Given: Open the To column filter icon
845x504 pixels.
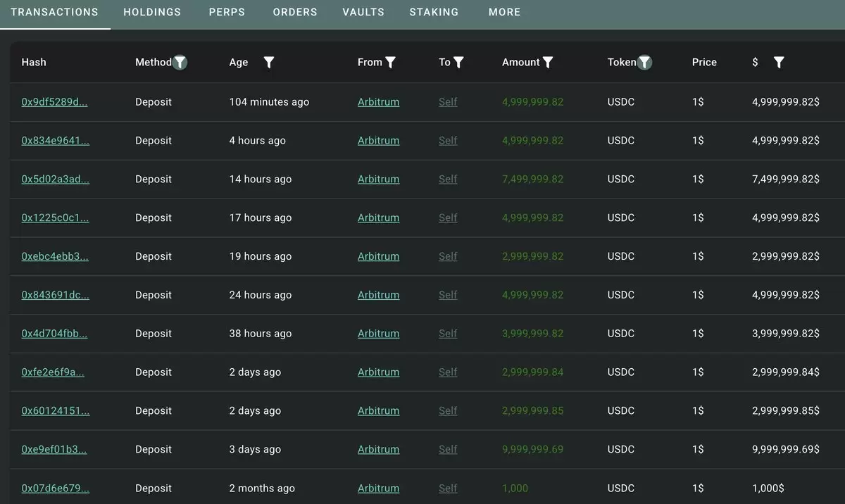Looking at the screenshot, I should 458,63.
